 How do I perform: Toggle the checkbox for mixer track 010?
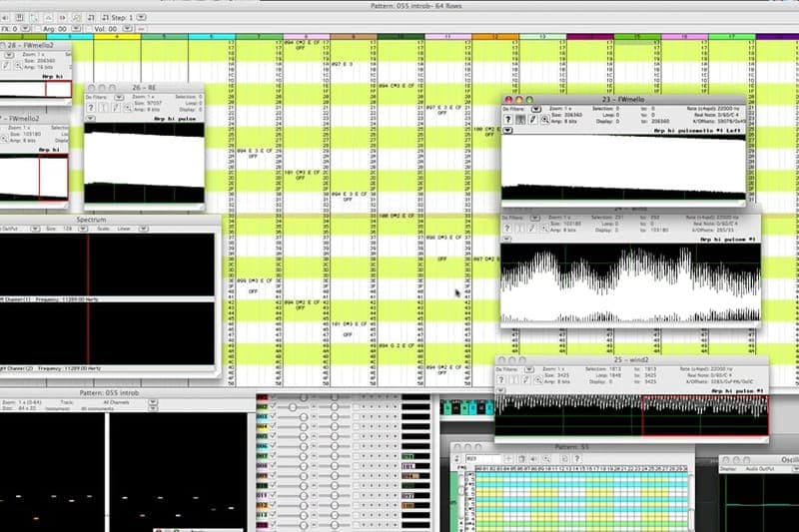pos(273,485)
